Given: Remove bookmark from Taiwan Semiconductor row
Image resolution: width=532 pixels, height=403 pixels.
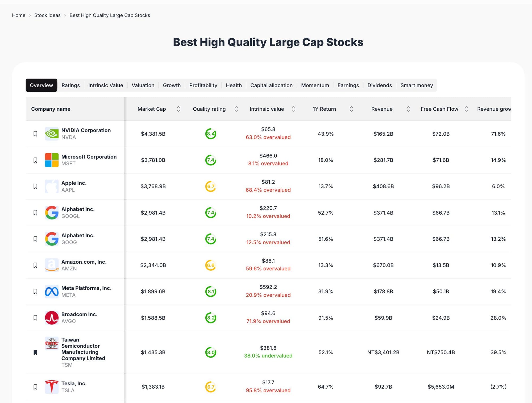Looking at the screenshot, I should pos(35,352).
